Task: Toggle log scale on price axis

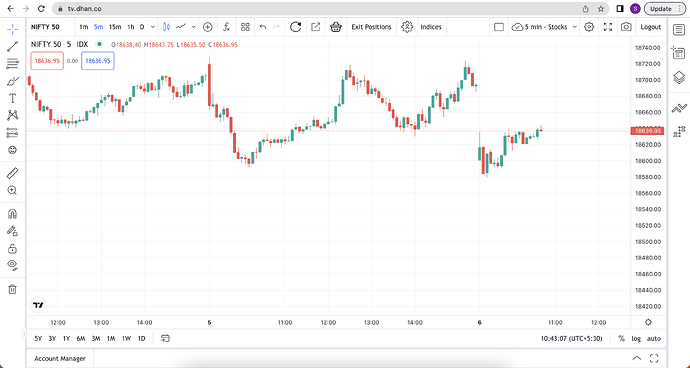Action: point(636,339)
